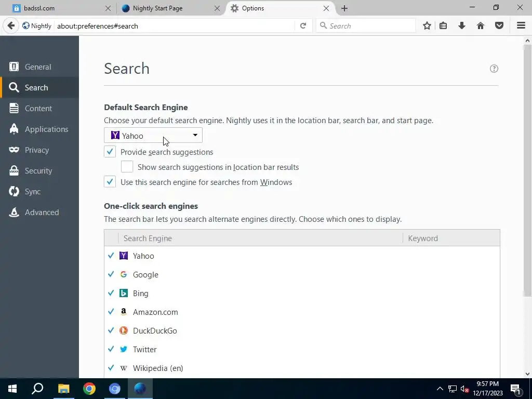Viewport: 532px width, 399px height.
Task: Click the Nightly identity globe icon
Action: (26, 26)
